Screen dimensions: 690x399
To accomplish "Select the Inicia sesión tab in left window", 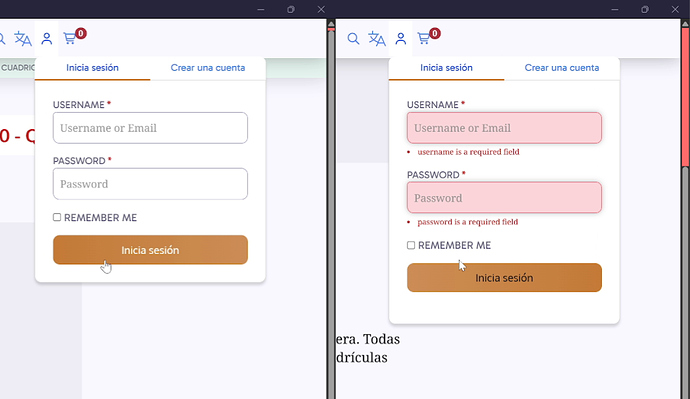I will pos(92,68).
